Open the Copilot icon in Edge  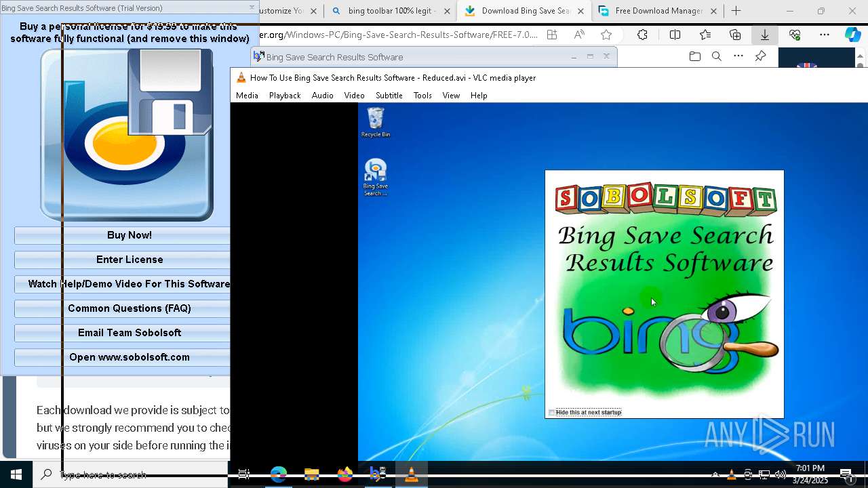click(x=852, y=35)
